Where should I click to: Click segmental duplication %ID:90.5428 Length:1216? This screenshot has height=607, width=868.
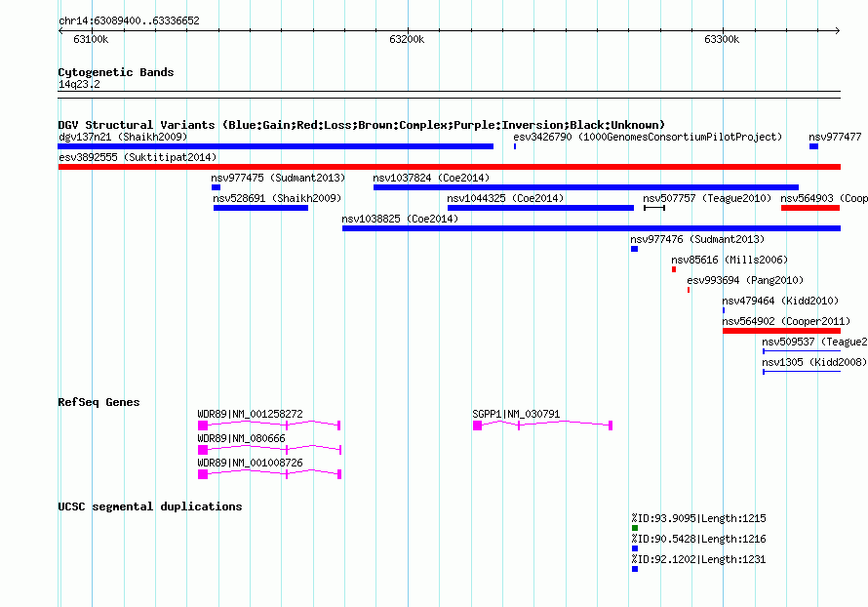[698, 539]
